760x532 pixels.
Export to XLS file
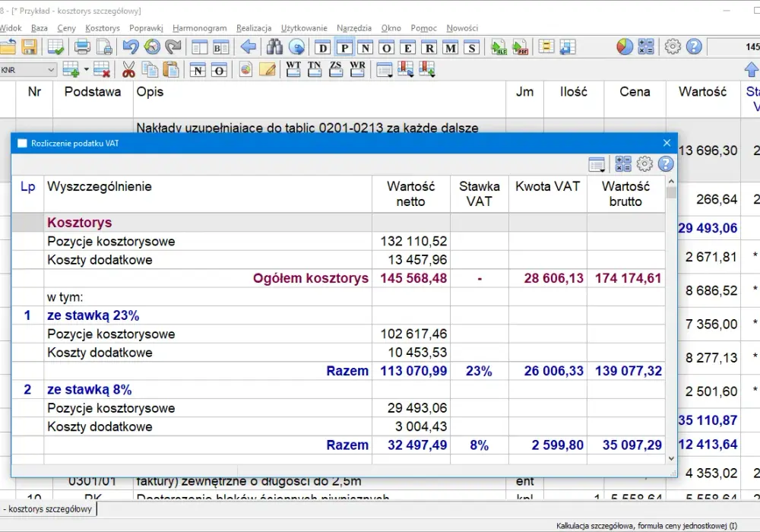pos(499,47)
